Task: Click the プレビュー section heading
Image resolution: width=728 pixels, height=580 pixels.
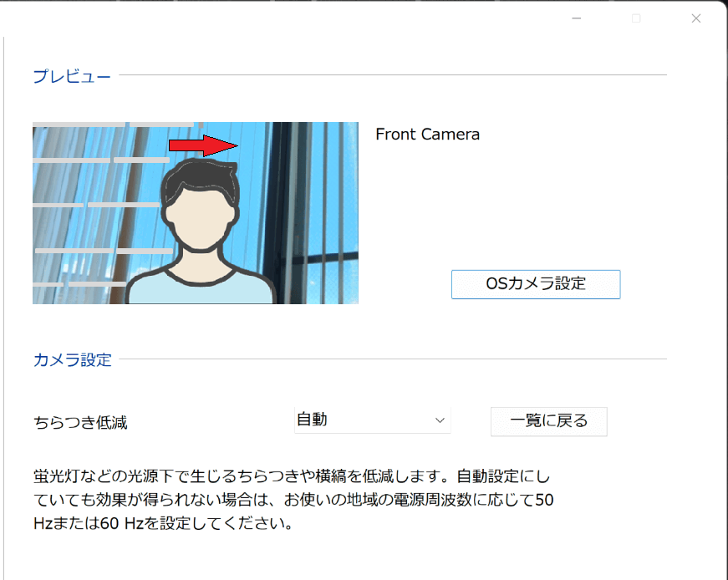Action: [x=72, y=76]
